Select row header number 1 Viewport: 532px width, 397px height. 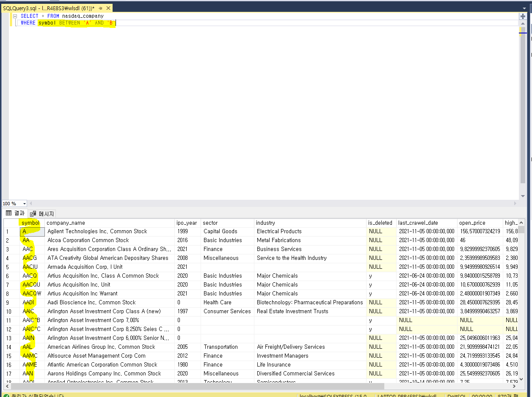tap(12, 232)
